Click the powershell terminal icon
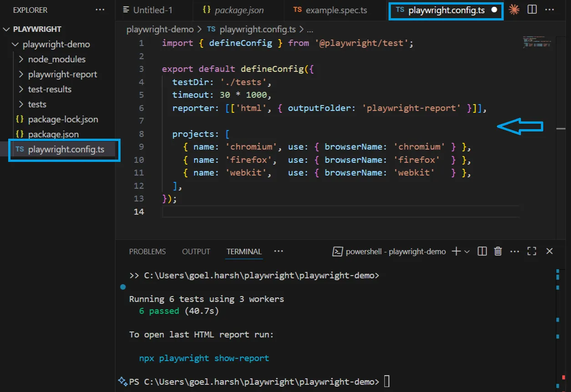Image resolution: width=571 pixels, height=392 pixels. (338, 251)
